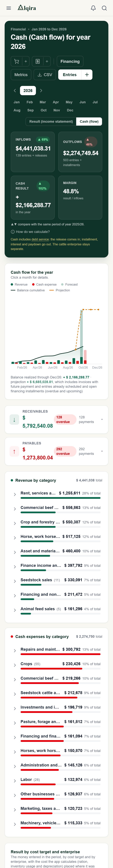Open the shopping cart purchases icon
Screen dimensions: 113x868
[x=17, y=61]
